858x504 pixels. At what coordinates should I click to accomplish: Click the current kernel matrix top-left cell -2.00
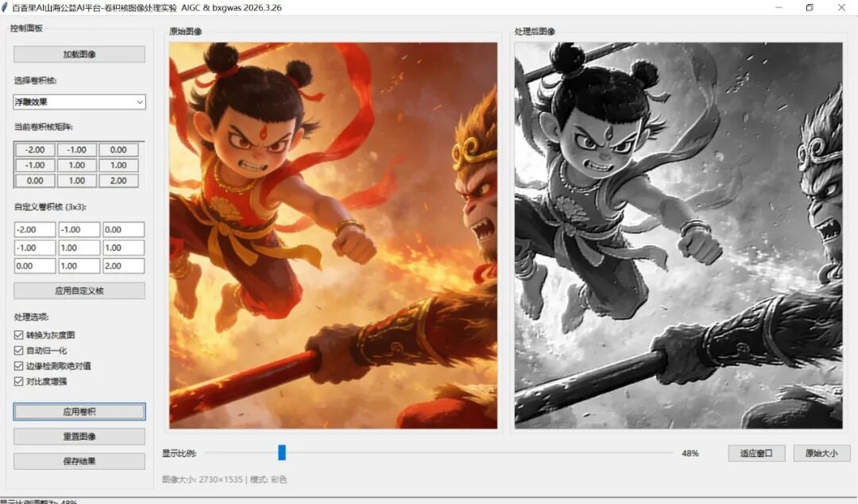point(35,150)
